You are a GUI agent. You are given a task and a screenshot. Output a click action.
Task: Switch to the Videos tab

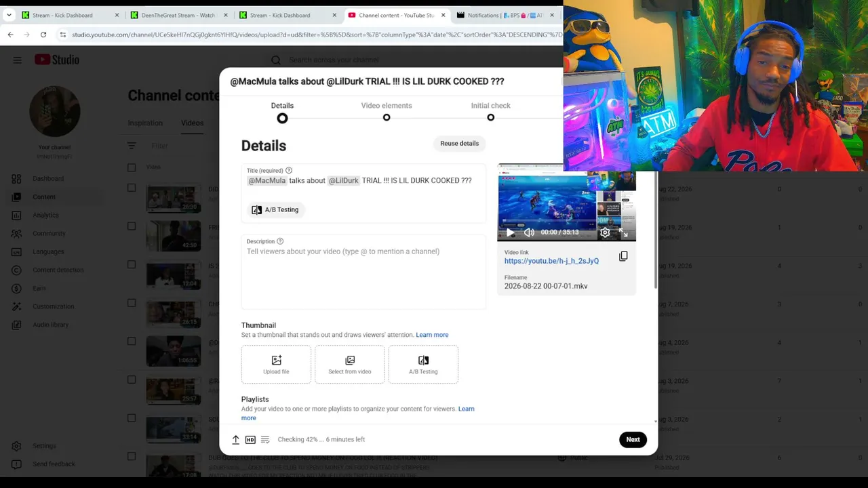[192, 123]
